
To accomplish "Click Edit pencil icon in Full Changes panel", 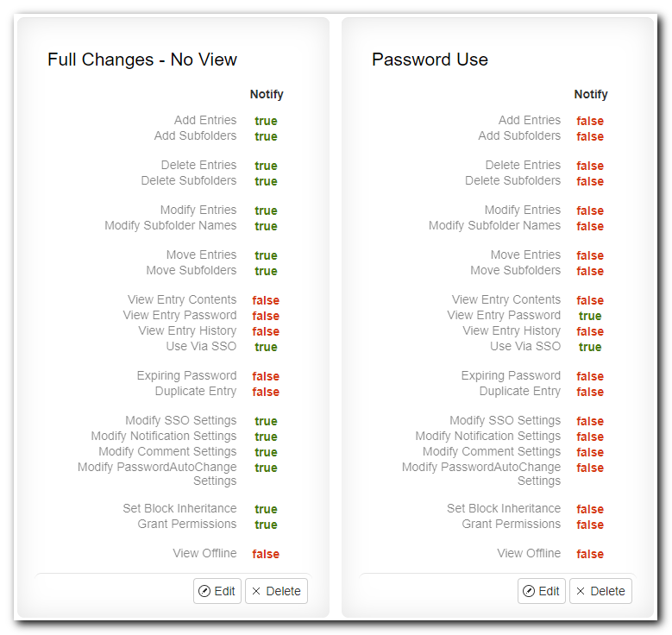I will click(x=204, y=591).
